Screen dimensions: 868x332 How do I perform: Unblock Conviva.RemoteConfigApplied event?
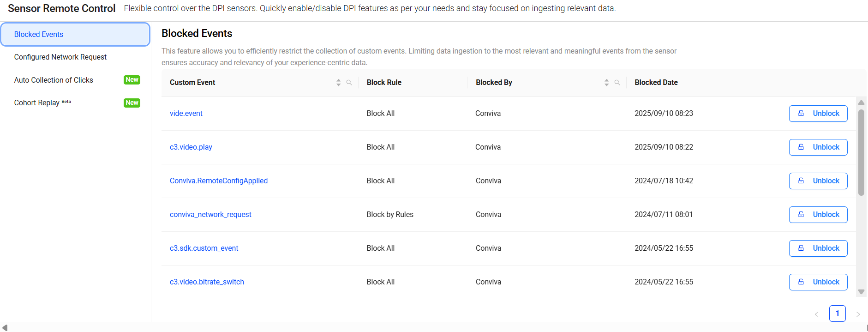point(818,181)
